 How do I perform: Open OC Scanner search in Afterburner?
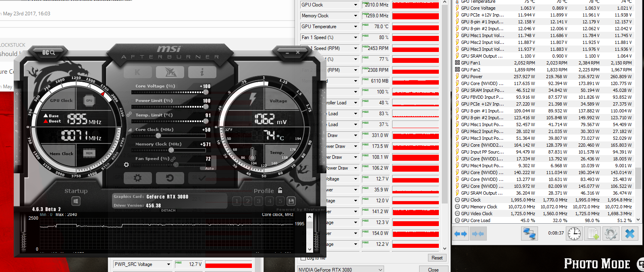49,52
